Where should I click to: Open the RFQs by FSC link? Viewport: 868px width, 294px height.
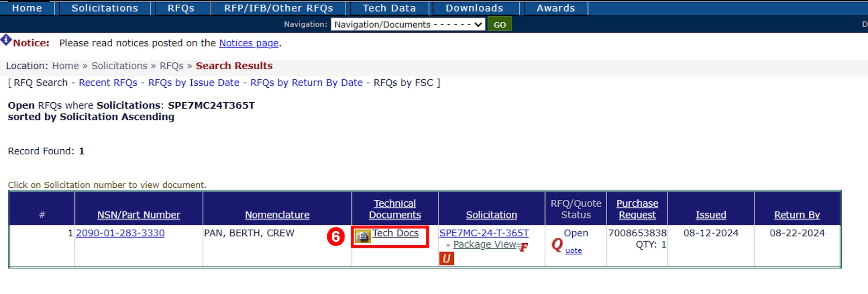pyautogui.click(x=403, y=83)
